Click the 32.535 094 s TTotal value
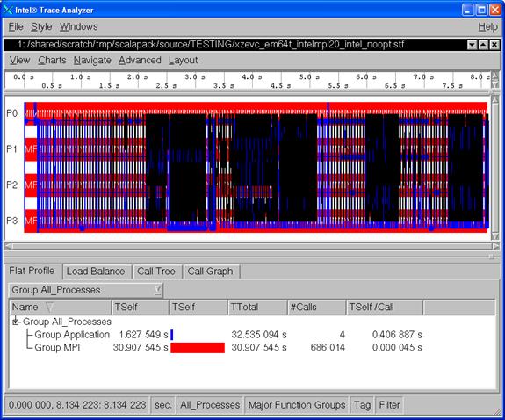 point(259,335)
